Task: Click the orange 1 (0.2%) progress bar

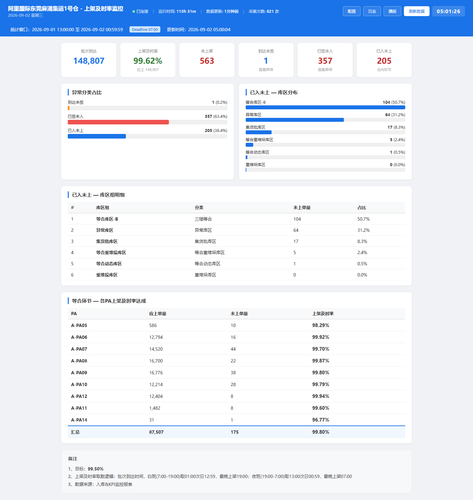Action: pos(69,108)
